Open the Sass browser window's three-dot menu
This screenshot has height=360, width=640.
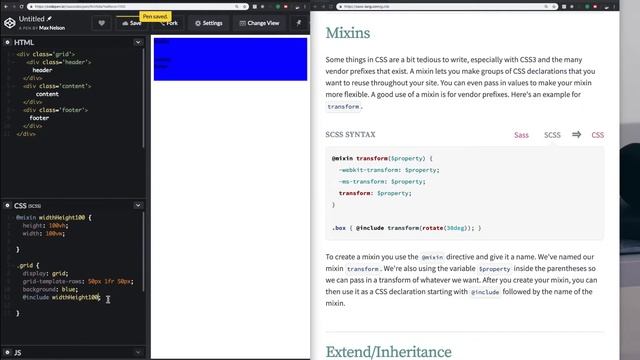(x=613, y=7)
